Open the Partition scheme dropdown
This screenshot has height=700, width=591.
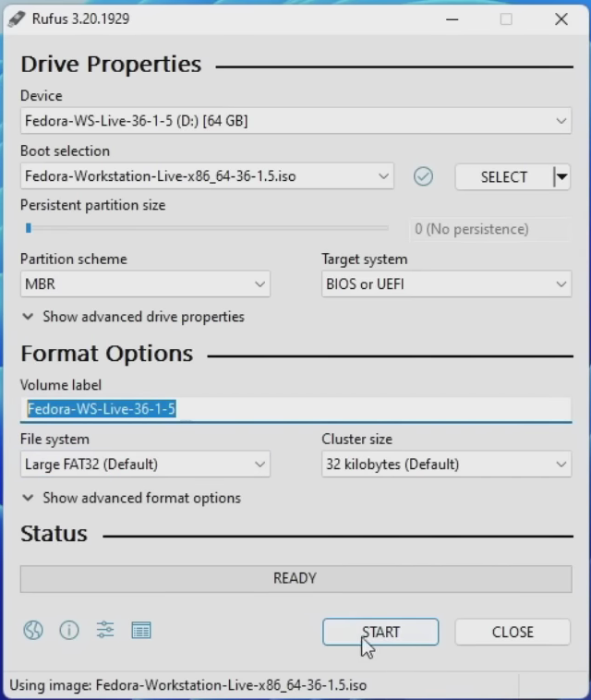pyautogui.click(x=145, y=284)
